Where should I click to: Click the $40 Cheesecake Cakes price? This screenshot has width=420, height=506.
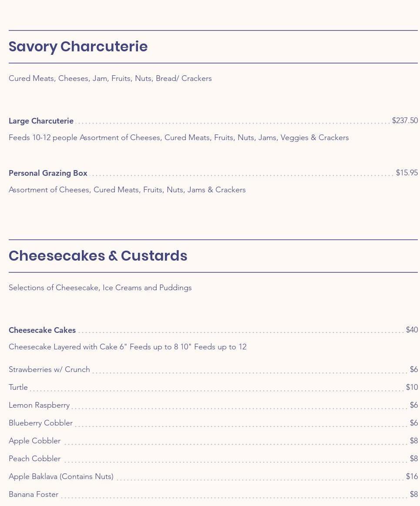click(412, 330)
